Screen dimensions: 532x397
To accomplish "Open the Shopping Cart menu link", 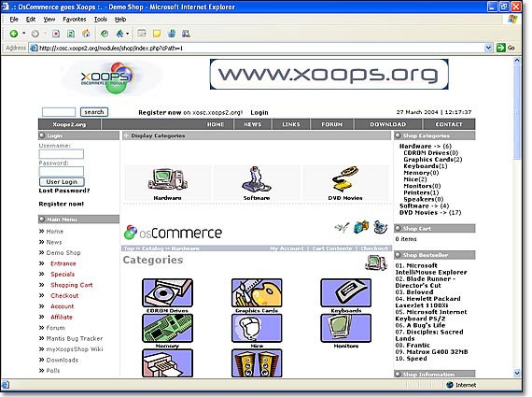I will pyautogui.click(x=72, y=285).
